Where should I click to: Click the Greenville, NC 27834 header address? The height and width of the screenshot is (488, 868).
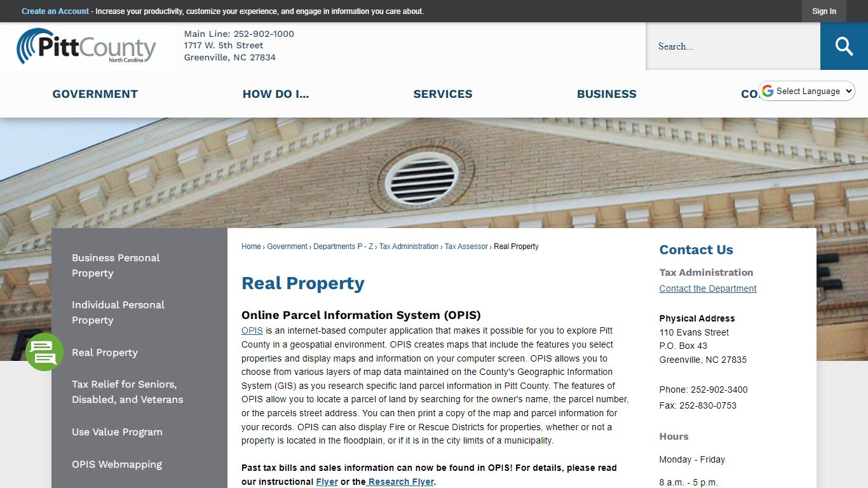[x=230, y=57]
